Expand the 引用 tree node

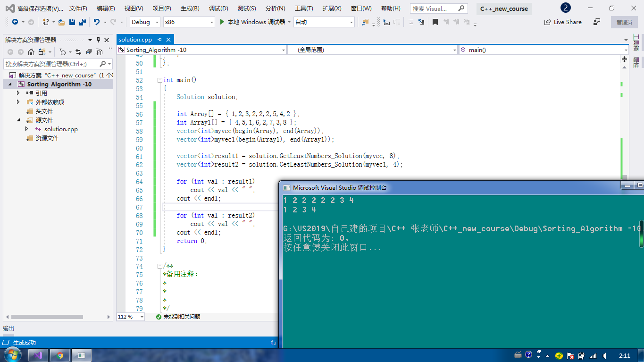coord(18,93)
